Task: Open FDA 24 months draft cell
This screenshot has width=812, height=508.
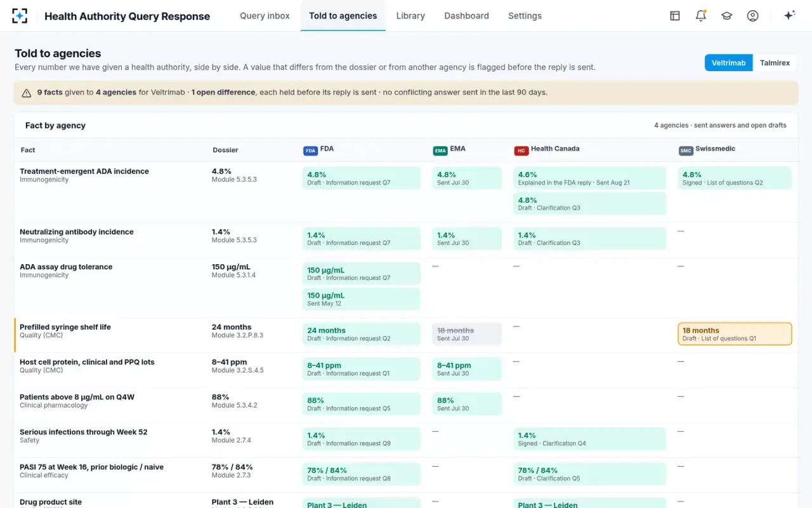Action: pos(362,334)
